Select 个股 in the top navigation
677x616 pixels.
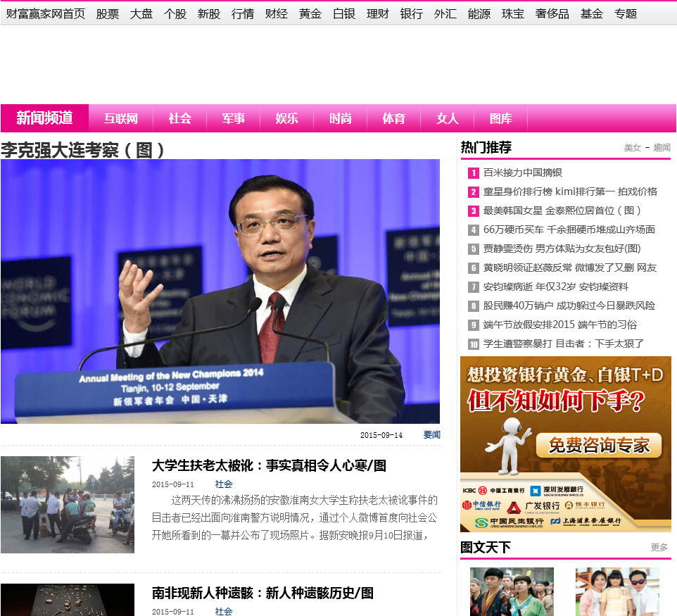pos(175,14)
